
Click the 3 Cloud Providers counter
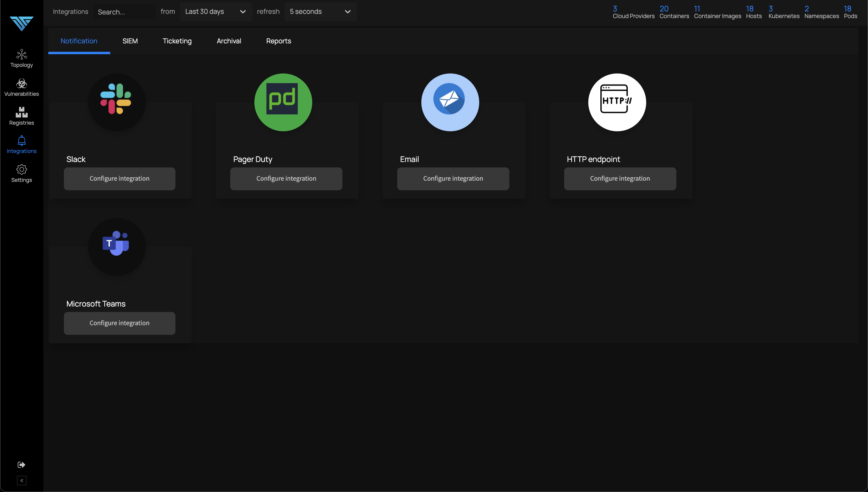633,12
